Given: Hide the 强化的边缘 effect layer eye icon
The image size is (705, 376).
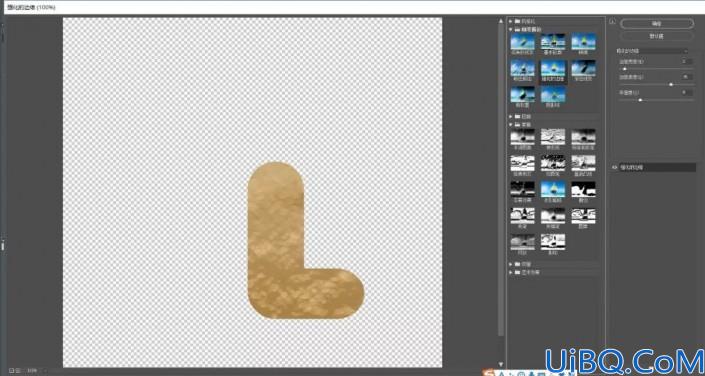Looking at the screenshot, I should (615, 167).
